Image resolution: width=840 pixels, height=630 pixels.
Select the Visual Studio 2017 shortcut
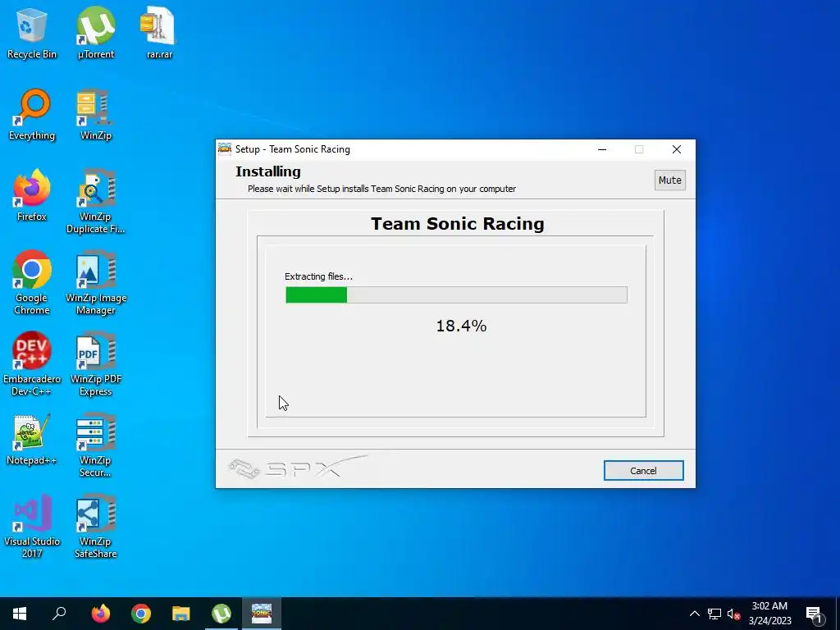(x=32, y=527)
